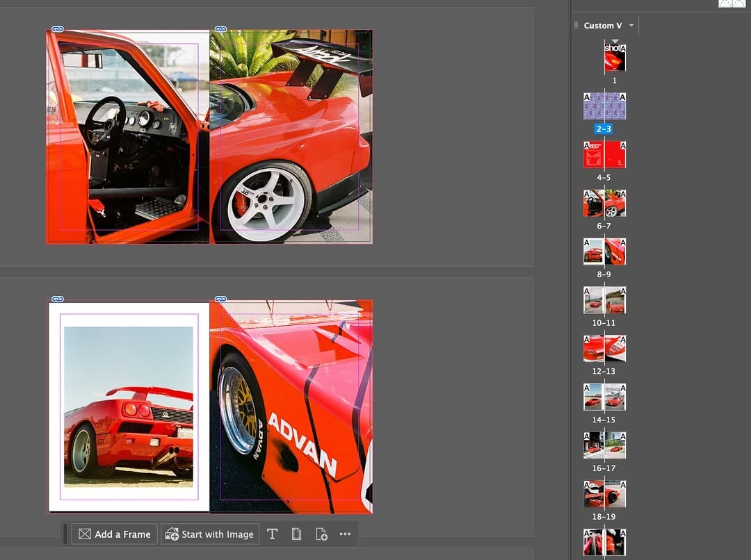The height and width of the screenshot is (560, 751).
Task: Select the red Lamborghini rear photo frame
Action: [129, 406]
